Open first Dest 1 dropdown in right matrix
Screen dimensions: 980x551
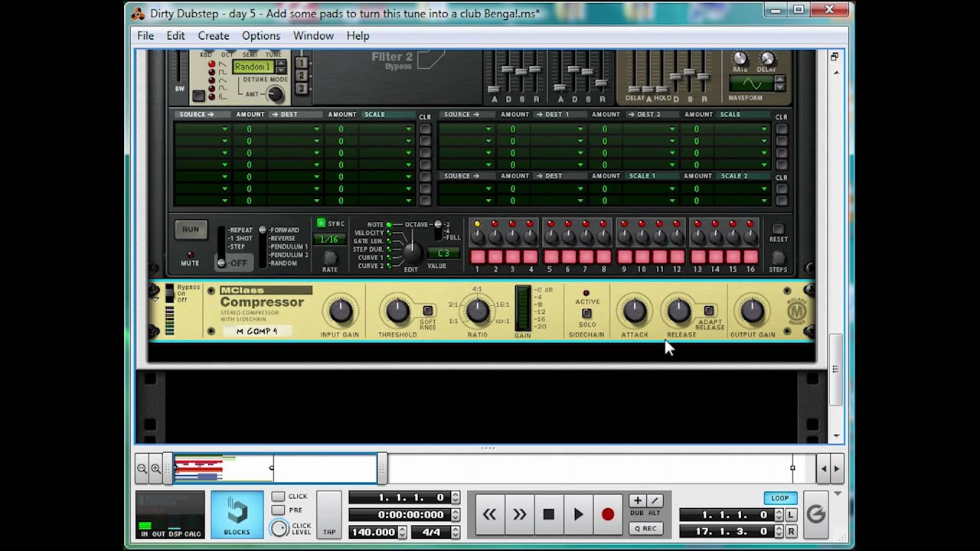pyautogui.click(x=559, y=129)
